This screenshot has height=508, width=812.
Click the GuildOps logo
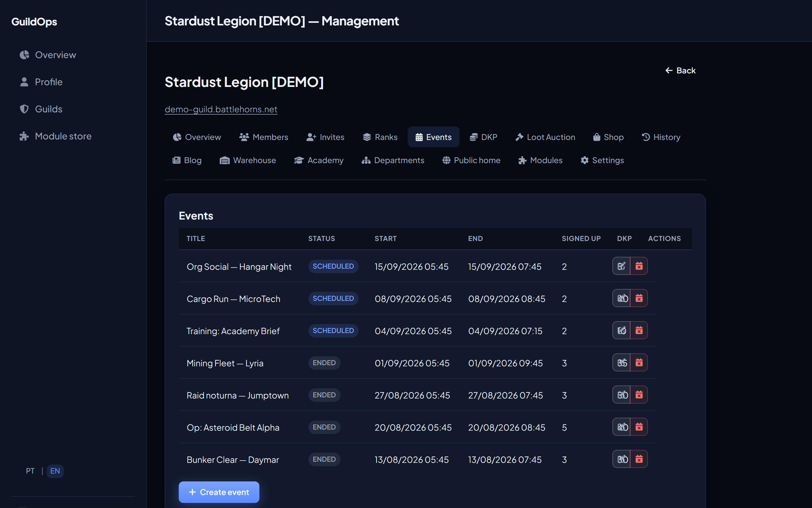(34, 22)
